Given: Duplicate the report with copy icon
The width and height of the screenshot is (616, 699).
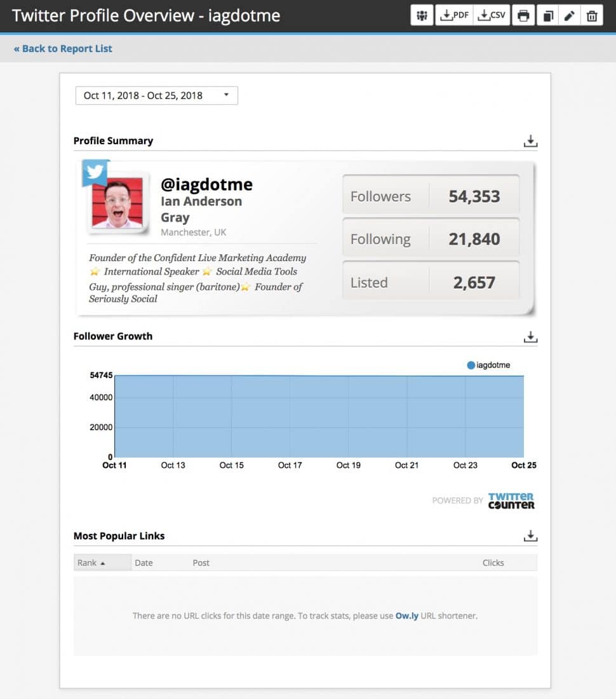Looking at the screenshot, I should [x=548, y=16].
